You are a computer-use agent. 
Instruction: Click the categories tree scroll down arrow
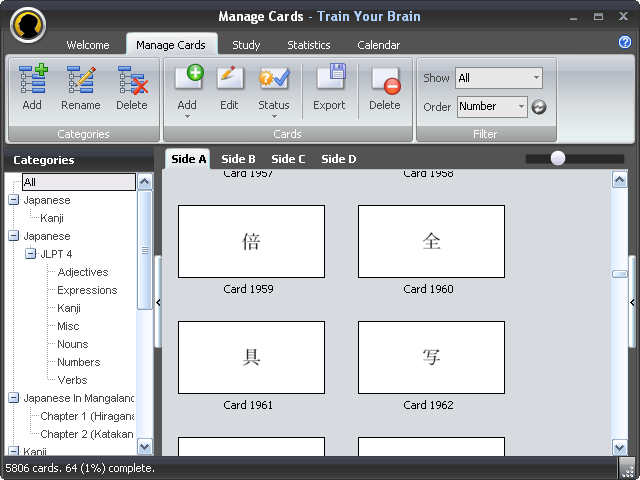point(144,447)
